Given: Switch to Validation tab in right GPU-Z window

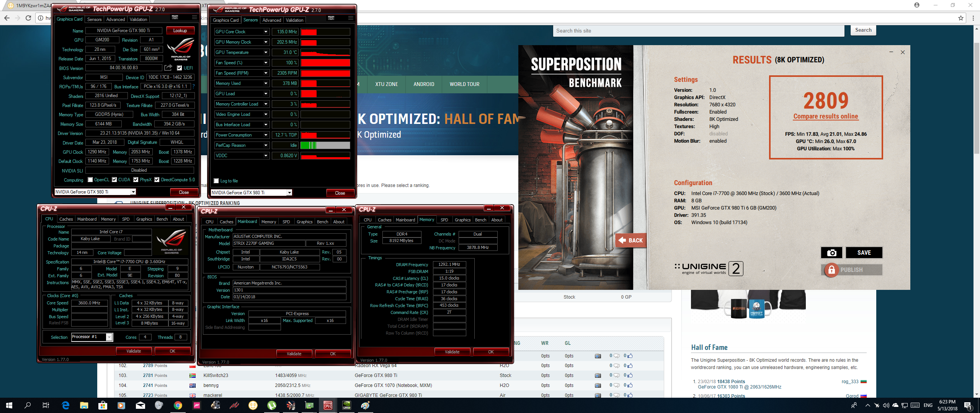Looking at the screenshot, I should 294,20.
